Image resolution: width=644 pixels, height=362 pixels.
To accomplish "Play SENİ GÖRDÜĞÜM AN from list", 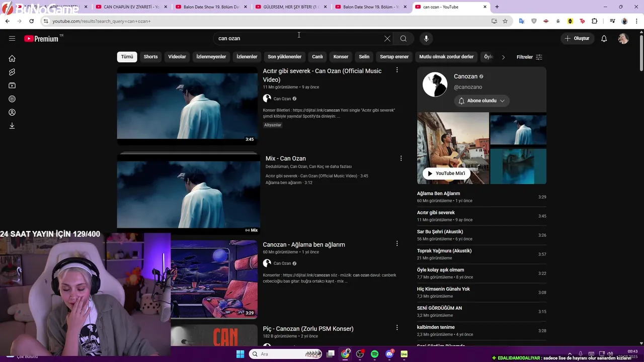I will tap(481, 312).
